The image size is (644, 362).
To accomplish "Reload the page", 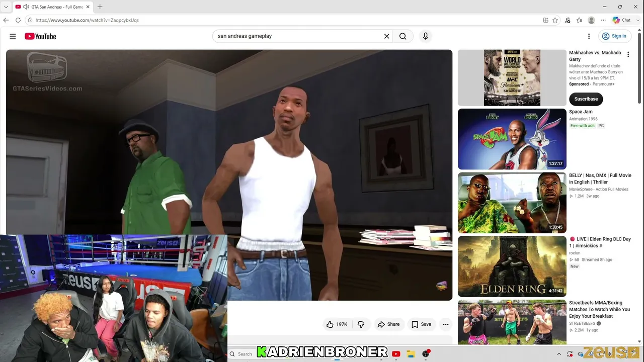I will pyautogui.click(x=18, y=20).
